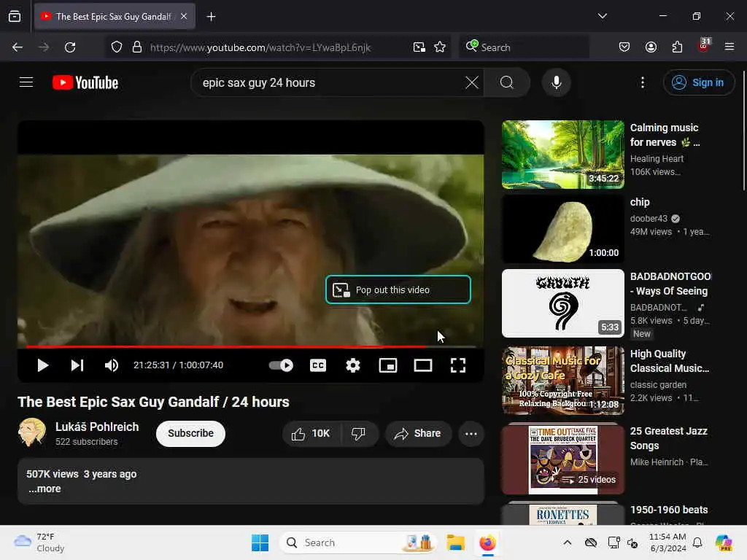
Task: Click the Windows taskbar Search box
Action: tap(358, 542)
